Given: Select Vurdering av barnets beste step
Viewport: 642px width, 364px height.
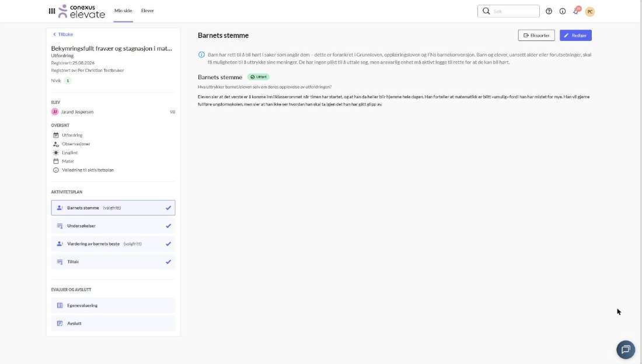Looking at the screenshot, I should click(113, 244).
